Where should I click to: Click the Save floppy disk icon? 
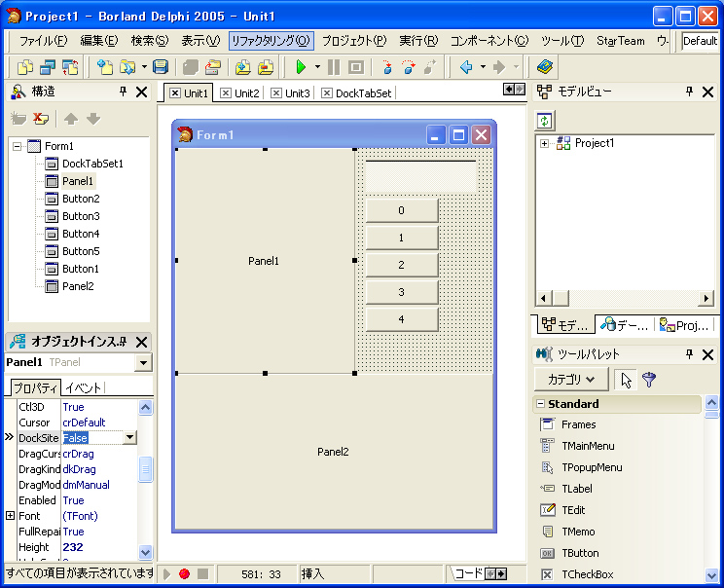point(161,67)
